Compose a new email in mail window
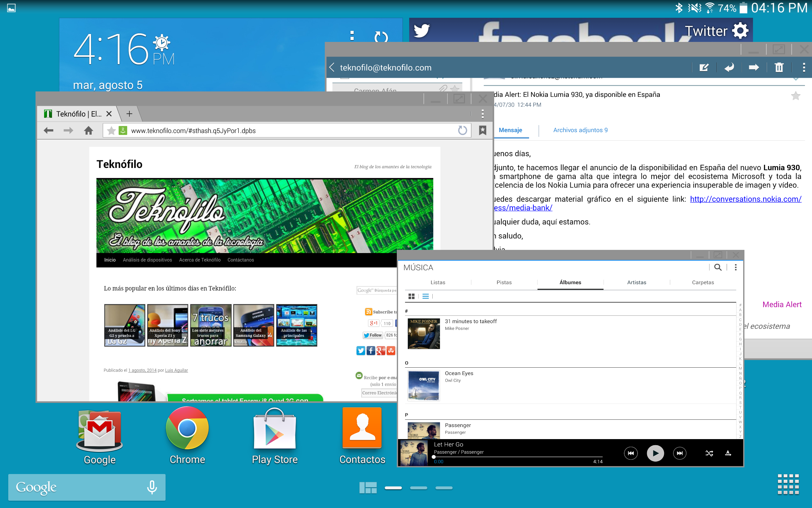Image resolution: width=812 pixels, height=508 pixels. click(704, 68)
